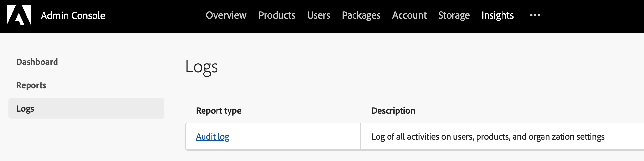Click the Logs page heading
644x161 pixels.
201,67
